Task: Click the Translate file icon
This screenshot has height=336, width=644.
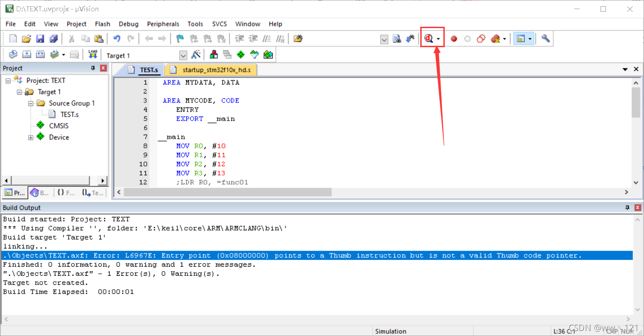Action: (x=13, y=55)
